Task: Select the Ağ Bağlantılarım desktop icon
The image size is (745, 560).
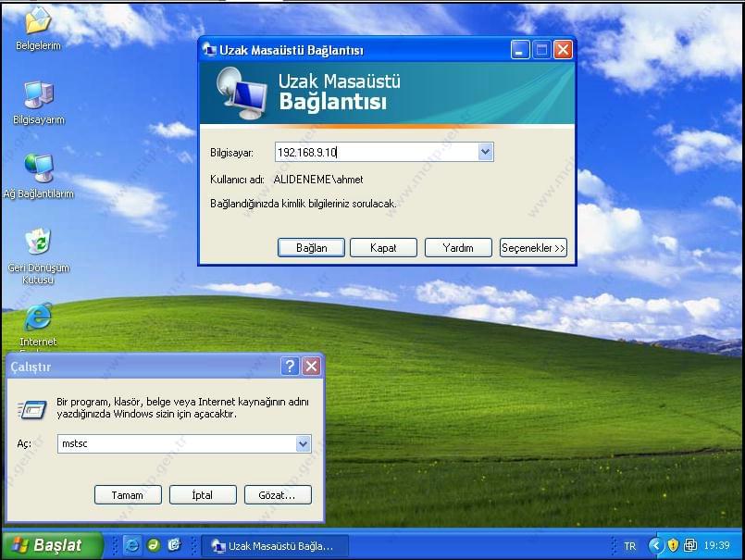Action: 39,176
